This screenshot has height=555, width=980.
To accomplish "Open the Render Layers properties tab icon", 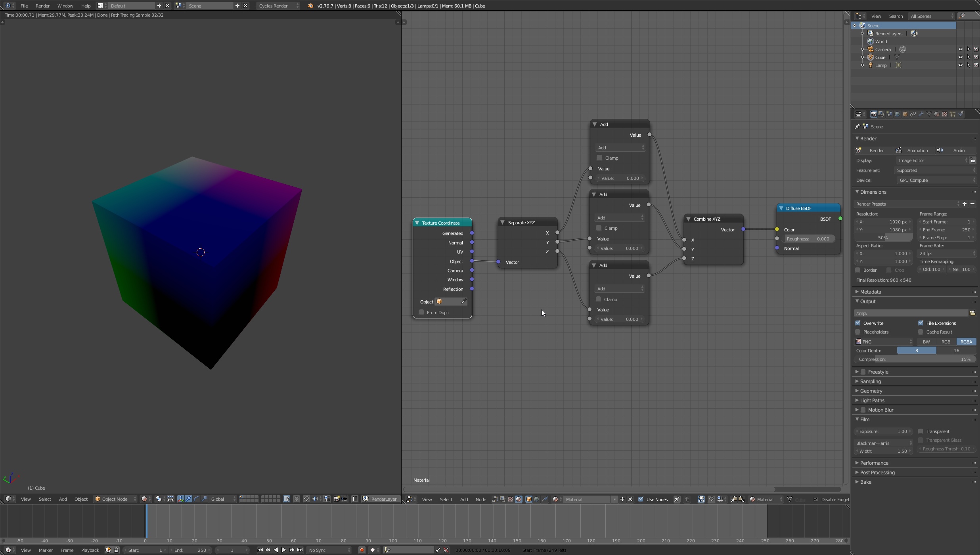I will (x=881, y=114).
